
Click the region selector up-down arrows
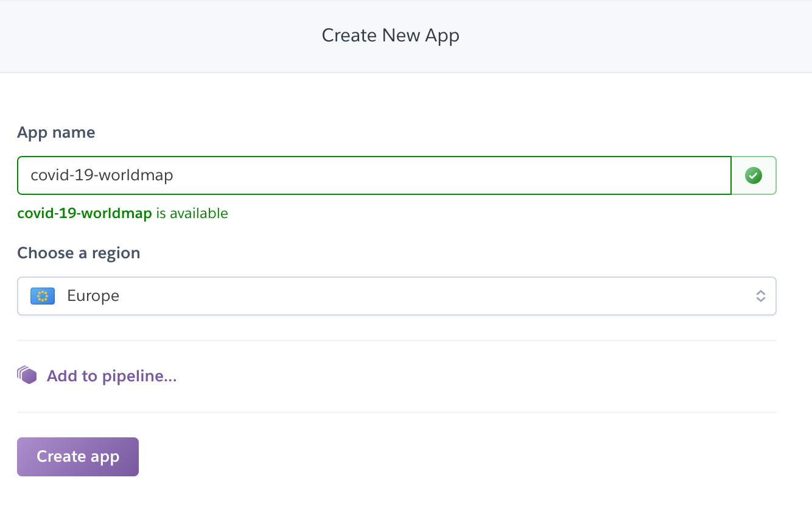point(760,296)
